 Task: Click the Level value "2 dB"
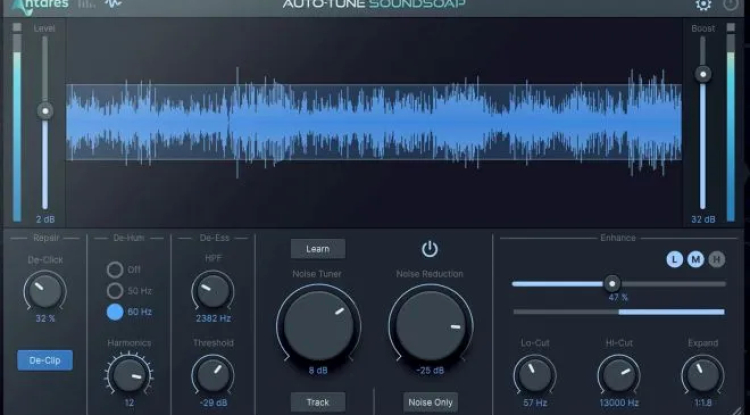[x=45, y=219]
